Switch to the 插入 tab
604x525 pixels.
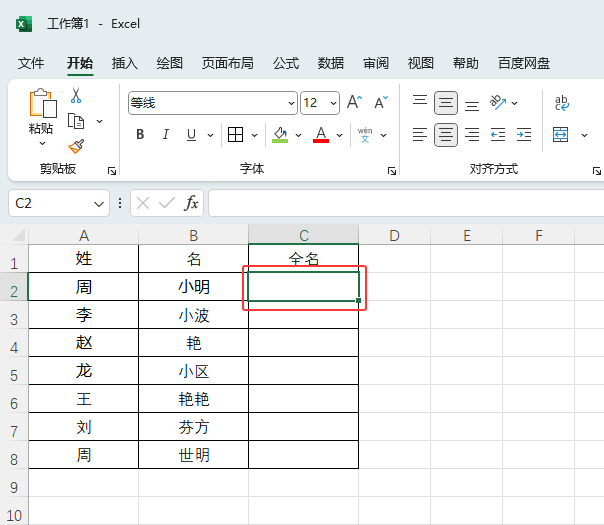(x=125, y=63)
